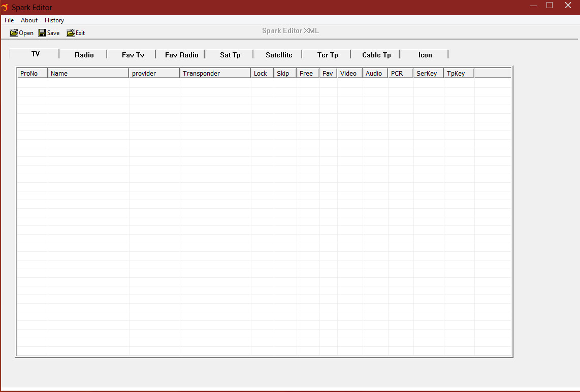Click the Name column header

click(x=88, y=73)
